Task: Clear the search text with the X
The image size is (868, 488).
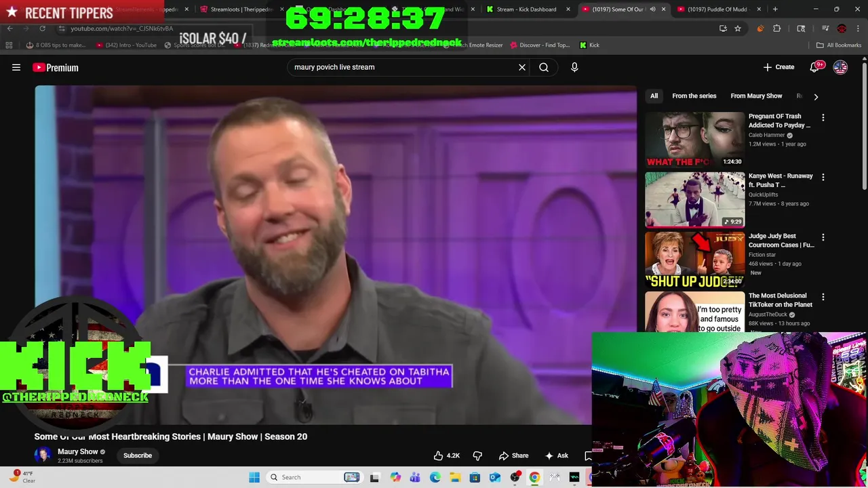Action: pos(522,67)
